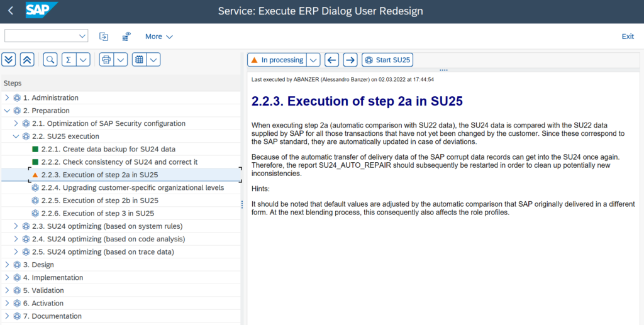This screenshot has height=325, width=644.
Task: Click the Last executed by ABANZER line
Action: (343, 79)
